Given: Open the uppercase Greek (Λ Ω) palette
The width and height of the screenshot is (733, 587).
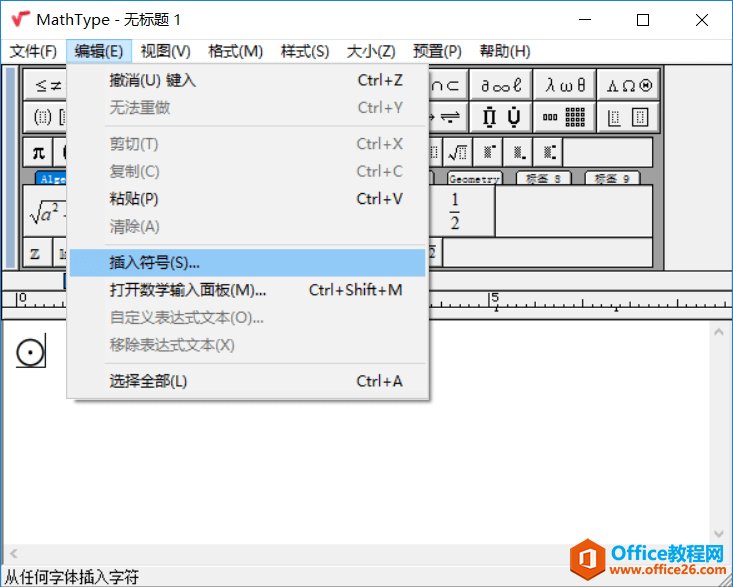Looking at the screenshot, I should [629, 85].
